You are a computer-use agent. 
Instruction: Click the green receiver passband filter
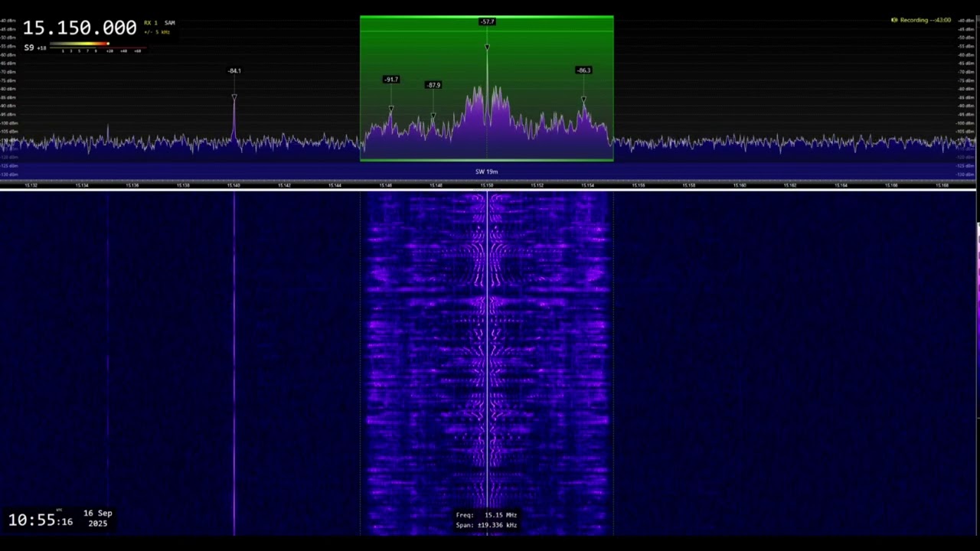[x=487, y=88]
